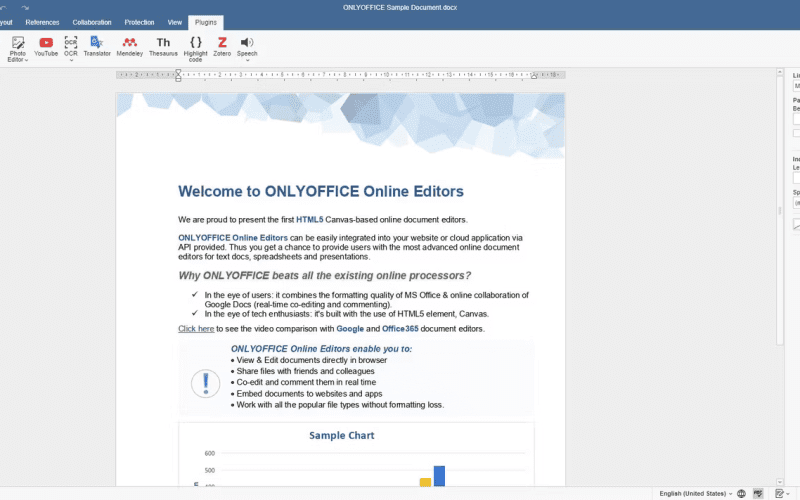This screenshot has height=500, width=800.
Task: Click the 'Why ONLYOFFICE beats all' subheading
Action: pos(324,276)
